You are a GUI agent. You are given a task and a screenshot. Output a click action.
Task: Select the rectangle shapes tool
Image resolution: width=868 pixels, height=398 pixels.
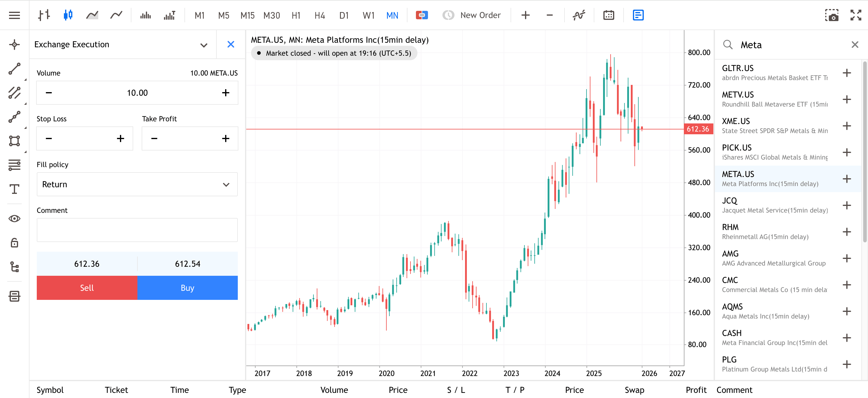pos(14,141)
